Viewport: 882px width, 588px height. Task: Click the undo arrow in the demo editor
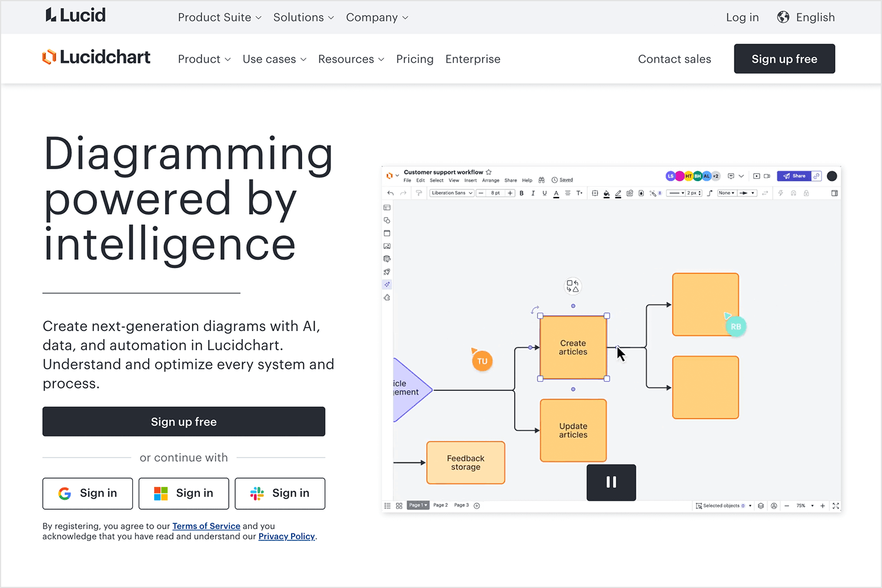(x=390, y=193)
